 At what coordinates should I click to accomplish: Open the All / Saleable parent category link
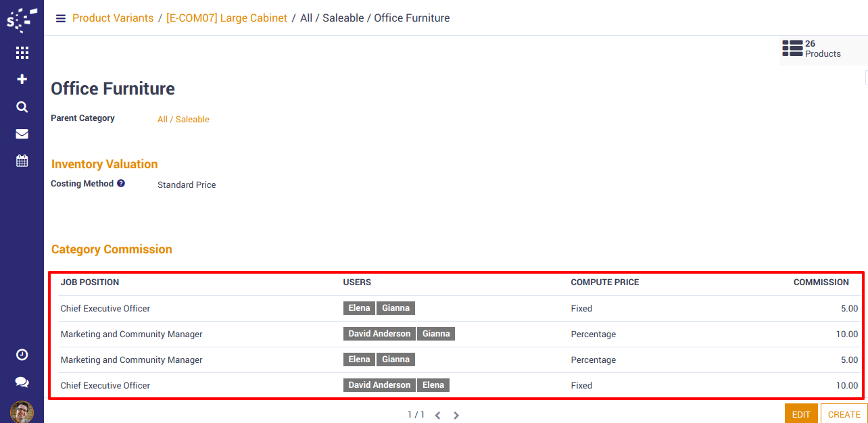pyautogui.click(x=183, y=120)
